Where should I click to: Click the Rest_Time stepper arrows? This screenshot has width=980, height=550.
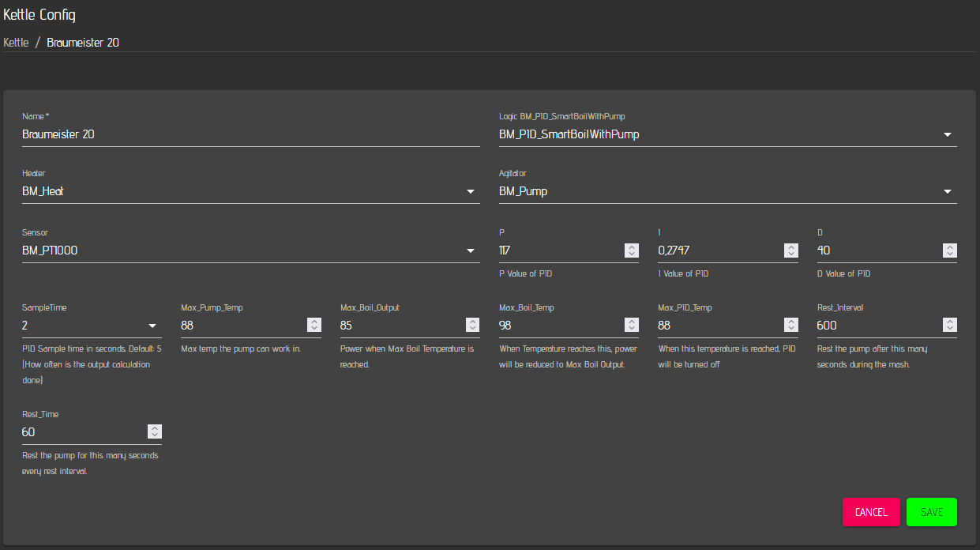point(155,431)
